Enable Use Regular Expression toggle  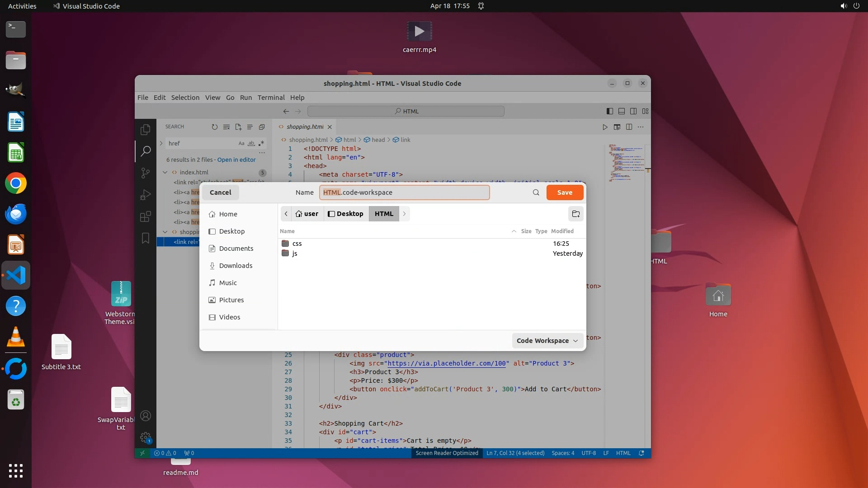click(x=261, y=144)
